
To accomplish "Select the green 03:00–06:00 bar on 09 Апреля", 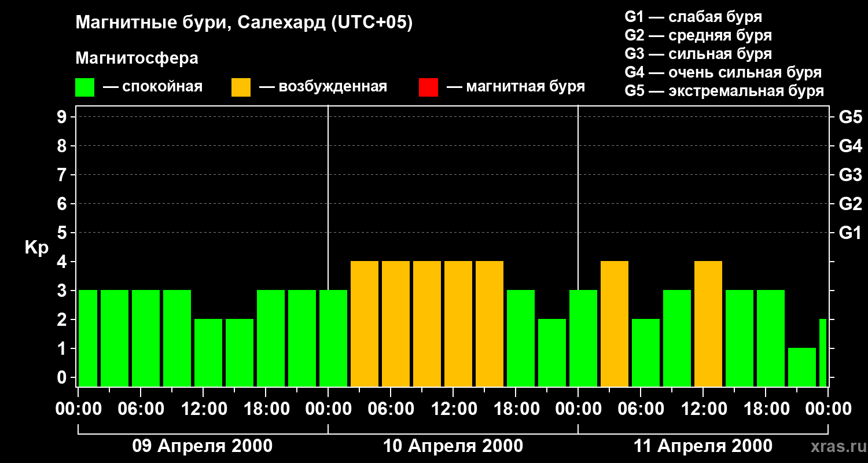I will [115, 338].
